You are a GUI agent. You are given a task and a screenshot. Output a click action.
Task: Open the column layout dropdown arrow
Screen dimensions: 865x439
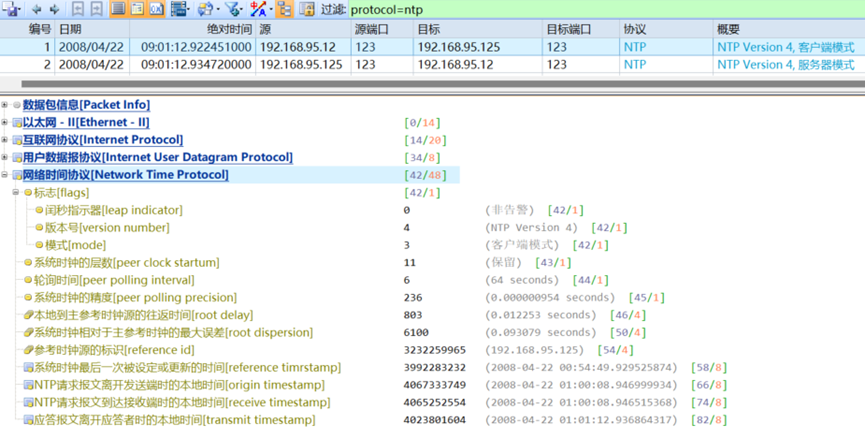192,10
